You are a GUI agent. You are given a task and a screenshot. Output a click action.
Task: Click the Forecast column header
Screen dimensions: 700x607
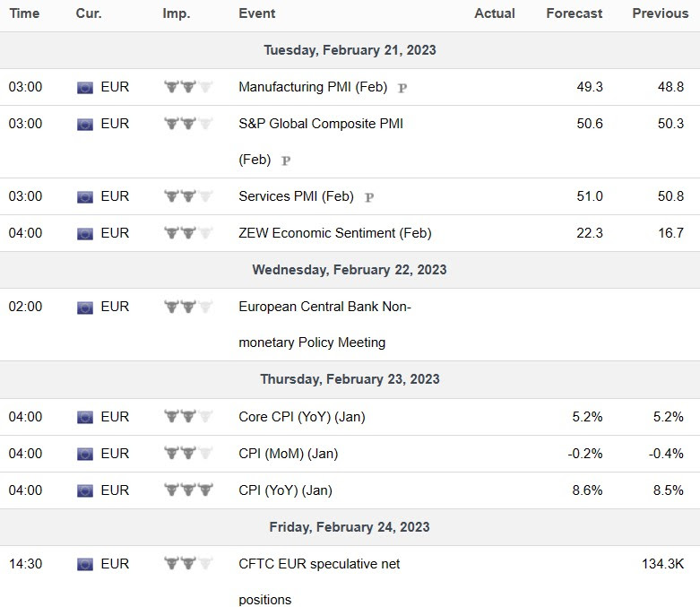pos(575,13)
